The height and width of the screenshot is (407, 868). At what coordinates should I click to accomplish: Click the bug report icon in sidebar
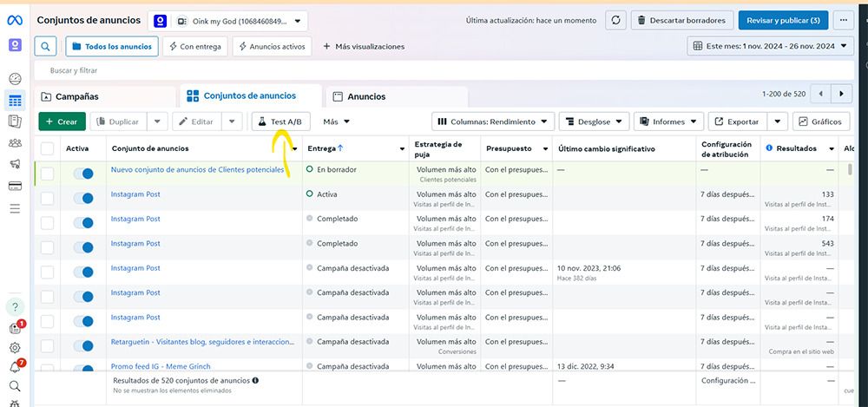[x=15, y=404]
